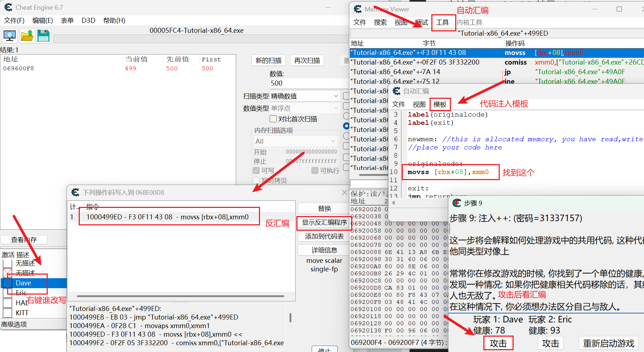Click the 步骤 9 tutorial window icon
Screen dimensions: 644x352
coord(457,203)
